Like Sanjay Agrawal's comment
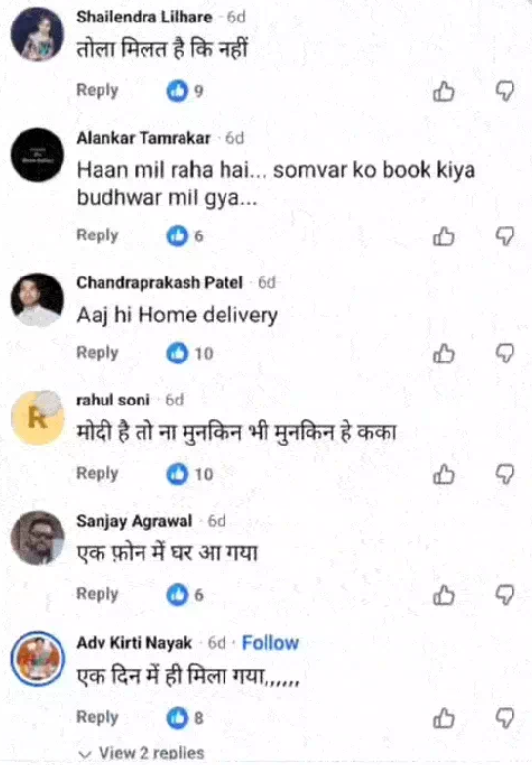 pos(444,595)
